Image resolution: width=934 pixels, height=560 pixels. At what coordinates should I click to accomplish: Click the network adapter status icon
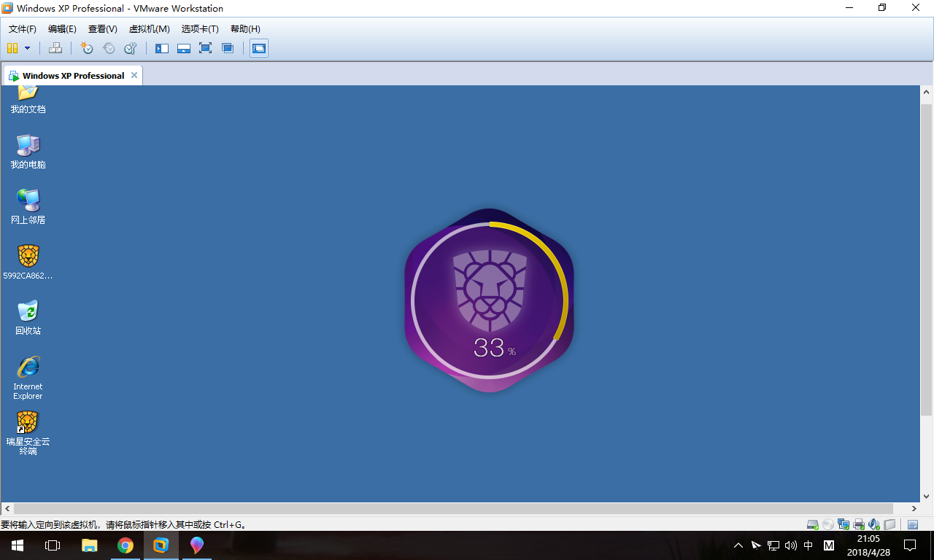844,524
